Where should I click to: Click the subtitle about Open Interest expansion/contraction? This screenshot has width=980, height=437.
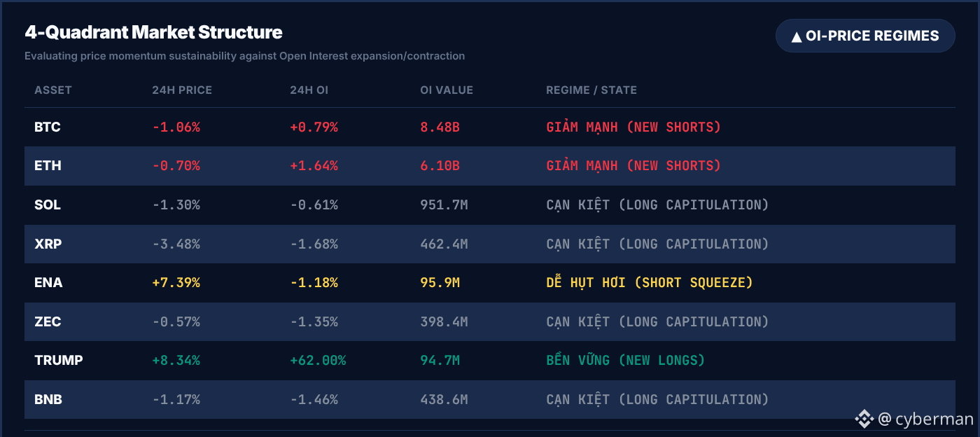[244, 56]
